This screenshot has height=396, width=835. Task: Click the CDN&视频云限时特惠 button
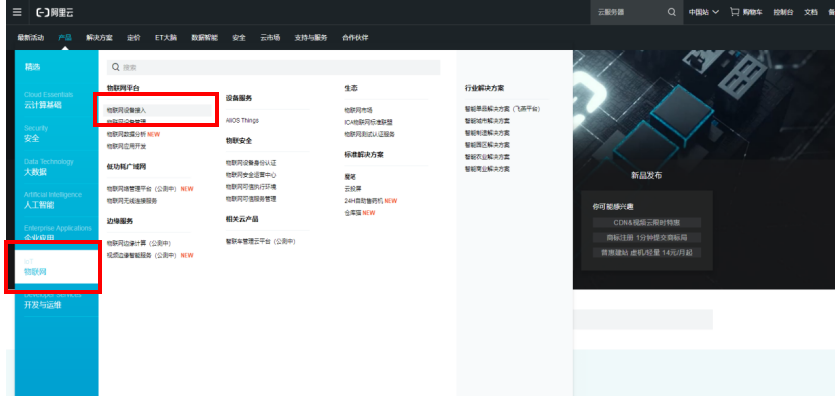pos(646,222)
